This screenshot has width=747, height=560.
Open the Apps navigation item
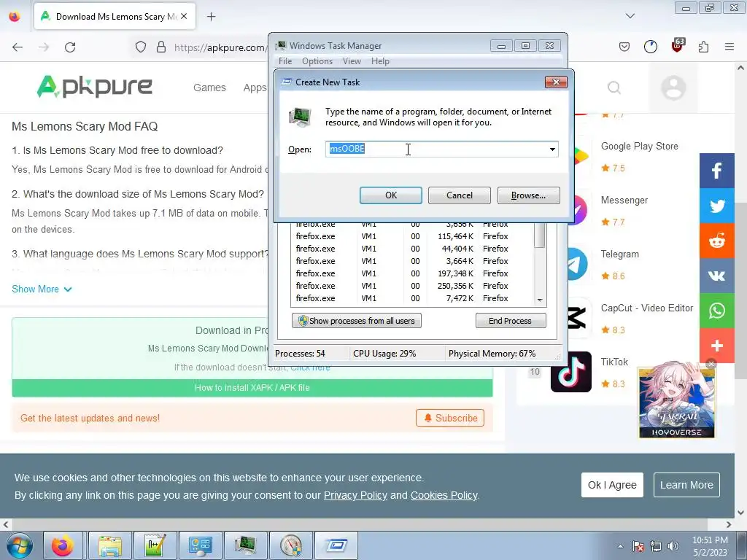tap(255, 87)
